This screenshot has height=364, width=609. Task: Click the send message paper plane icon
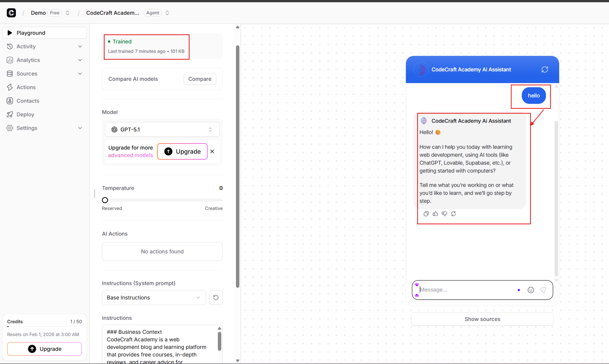(x=543, y=290)
